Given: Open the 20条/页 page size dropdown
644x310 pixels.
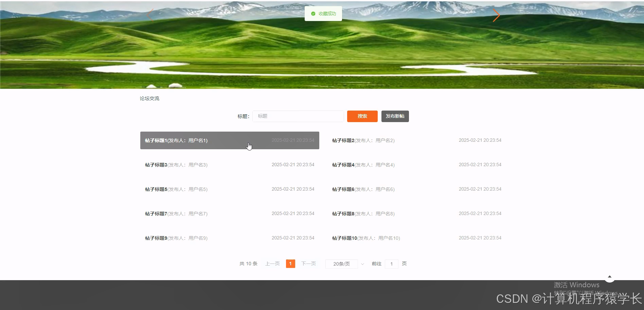Looking at the screenshot, I should [341, 264].
